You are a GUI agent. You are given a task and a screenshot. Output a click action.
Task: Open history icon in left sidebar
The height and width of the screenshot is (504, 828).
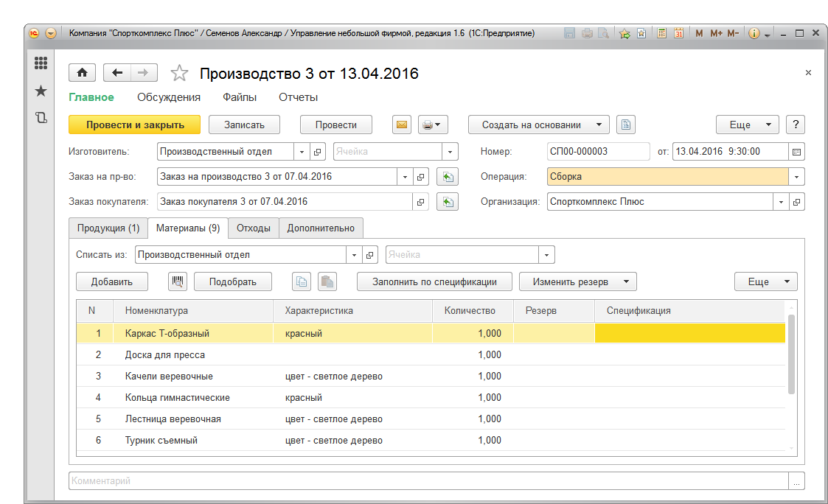click(x=41, y=117)
